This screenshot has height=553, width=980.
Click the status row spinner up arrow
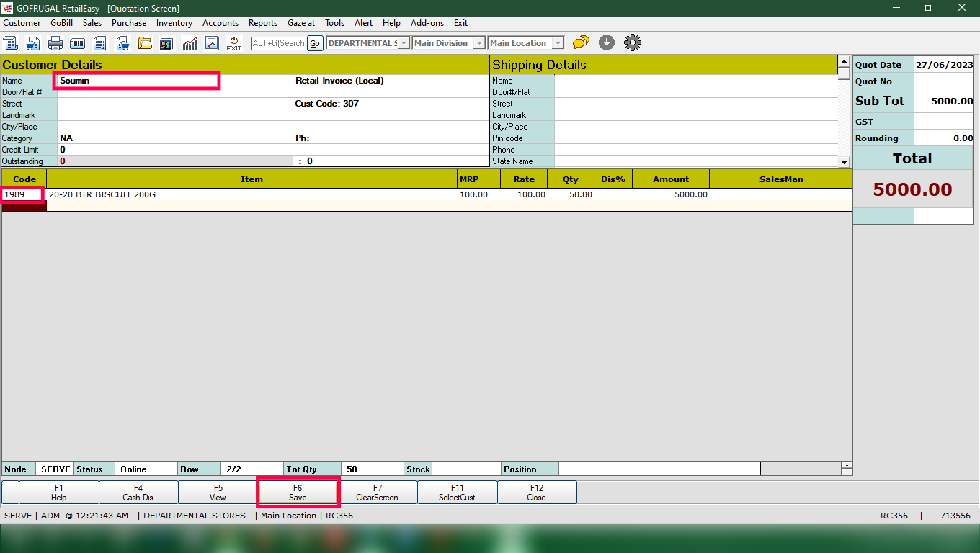(847, 465)
